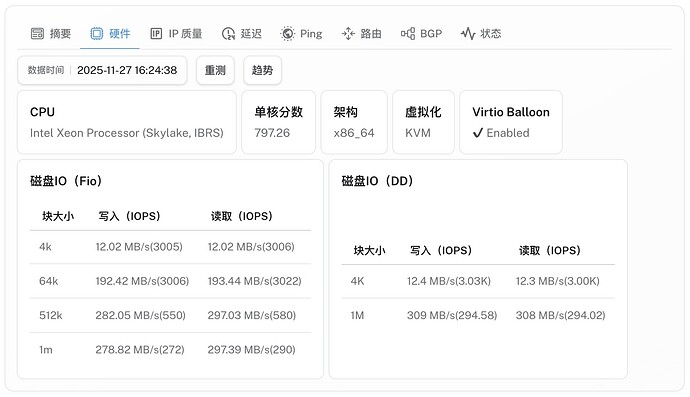Open the 摘要 tab

51,33
